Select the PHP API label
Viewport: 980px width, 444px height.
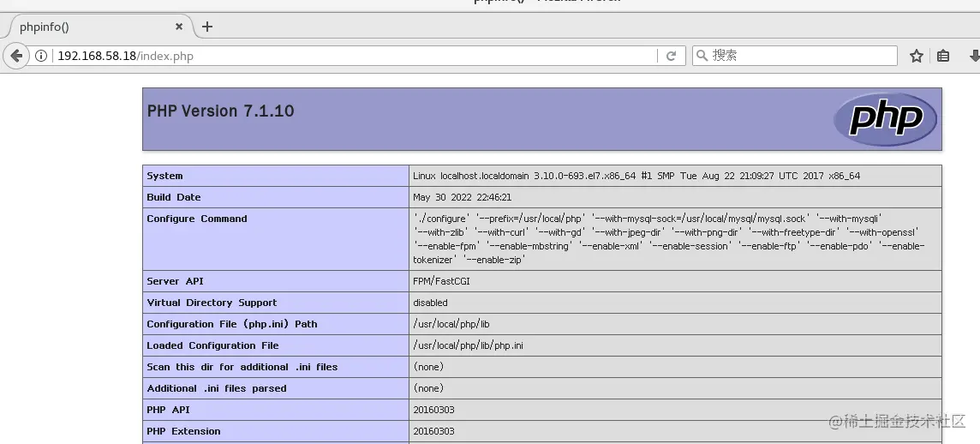click(x=168, y=410)
